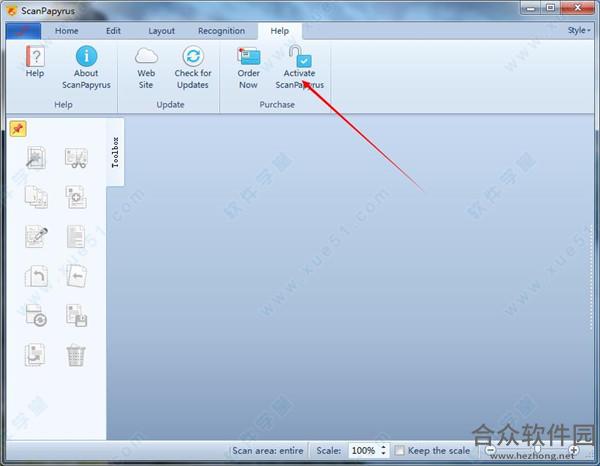The height and width of the screenshot is (466, 600).
Task: Click the magic wand page tool
Action: [x=36, y=157]
